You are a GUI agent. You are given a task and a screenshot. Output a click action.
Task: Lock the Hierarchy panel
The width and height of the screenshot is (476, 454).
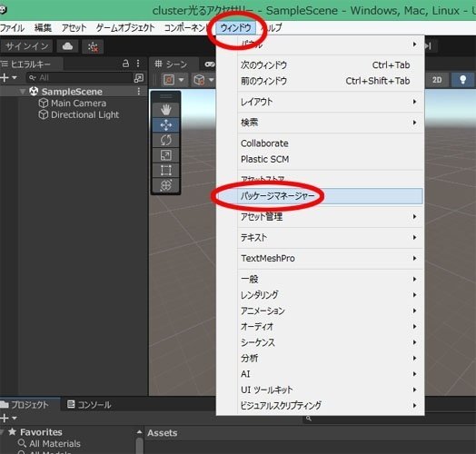click(x=125, y=64)
